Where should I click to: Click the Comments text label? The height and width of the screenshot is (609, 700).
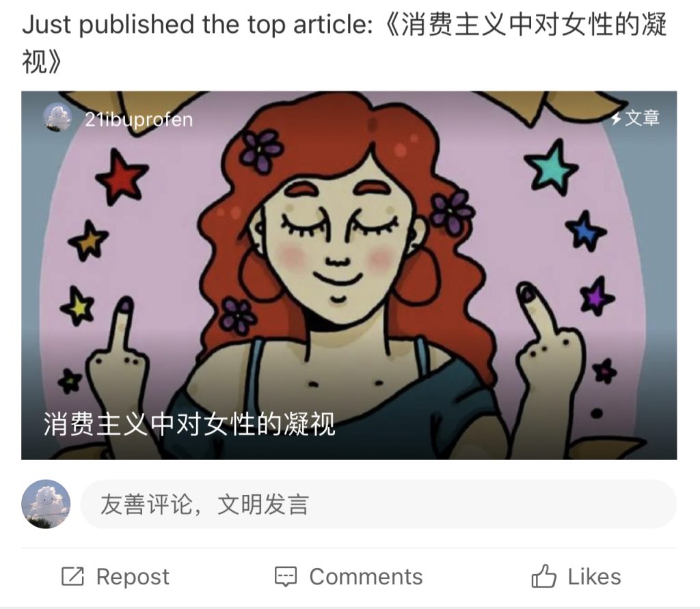click(x=366, y=576)
